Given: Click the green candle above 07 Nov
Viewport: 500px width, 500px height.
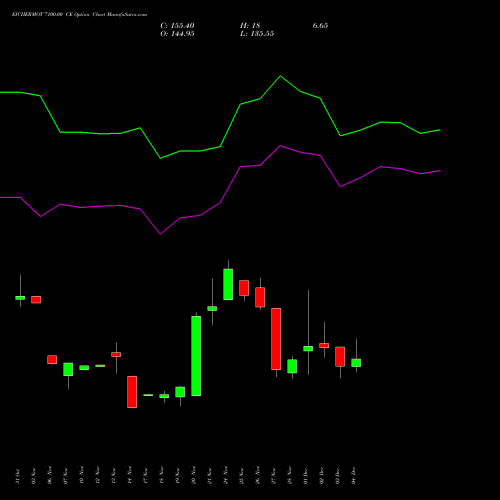Looking at the screenshot, I should (68, 369).
